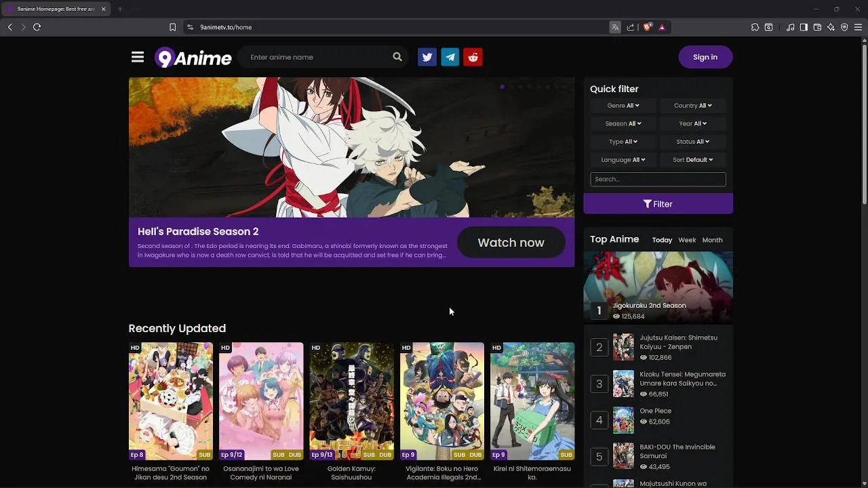Image resolution: width=868 pixels, height=488 pixels.
Task: Click the Watch now button
Action: pyautogui.click(x=511, y=243)
